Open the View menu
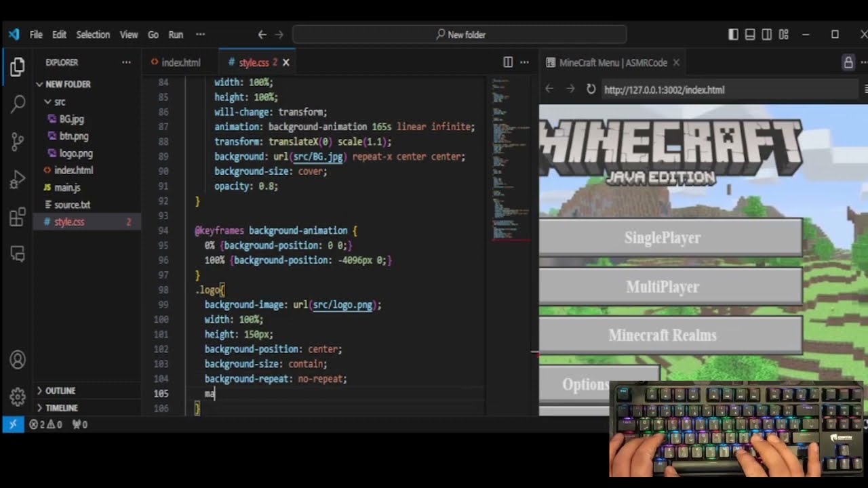 click(x=129, y=35)
